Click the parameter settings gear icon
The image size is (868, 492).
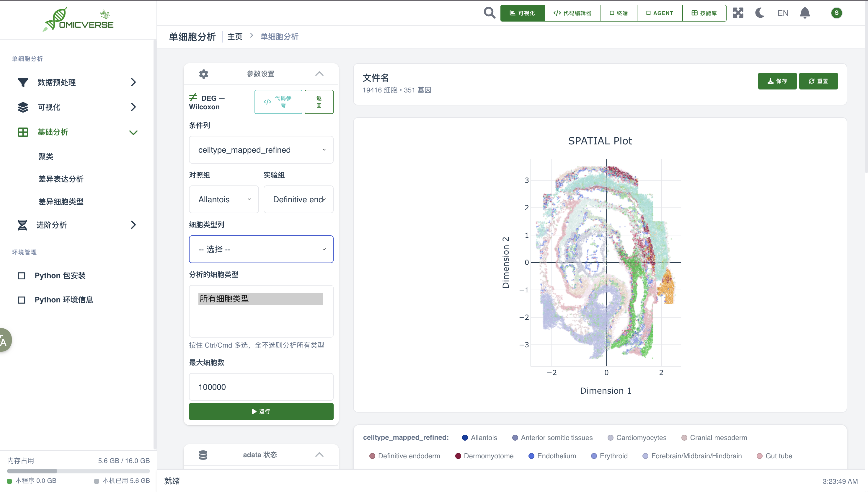click(x=204, y=74)
